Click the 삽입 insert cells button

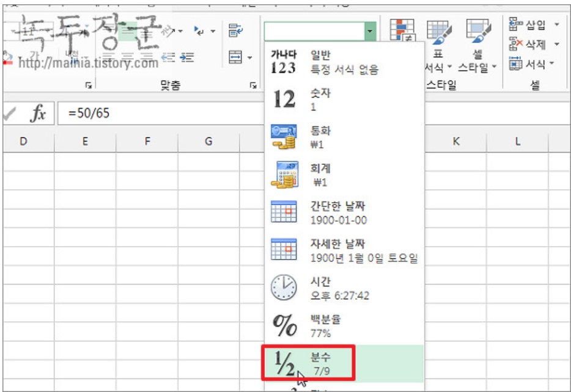(x=528, y=24)
